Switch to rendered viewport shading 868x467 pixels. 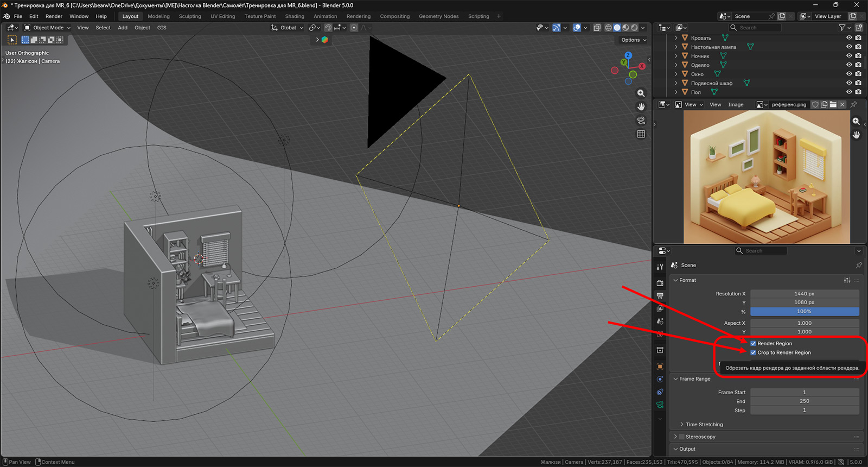634,28
